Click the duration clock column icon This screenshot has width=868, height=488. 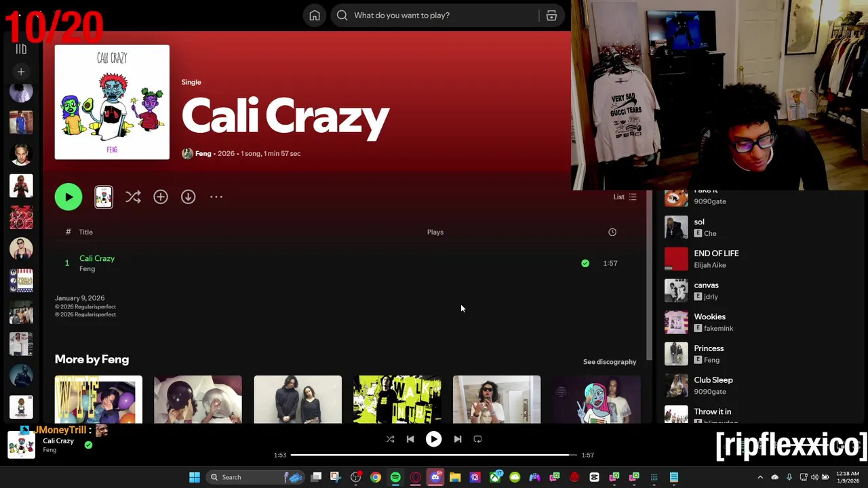click(x=612, y=232)
